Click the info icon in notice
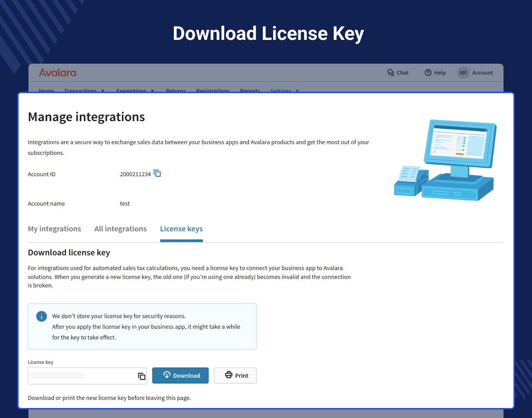This screenshot has width=532, height=418. coord(41,316)
